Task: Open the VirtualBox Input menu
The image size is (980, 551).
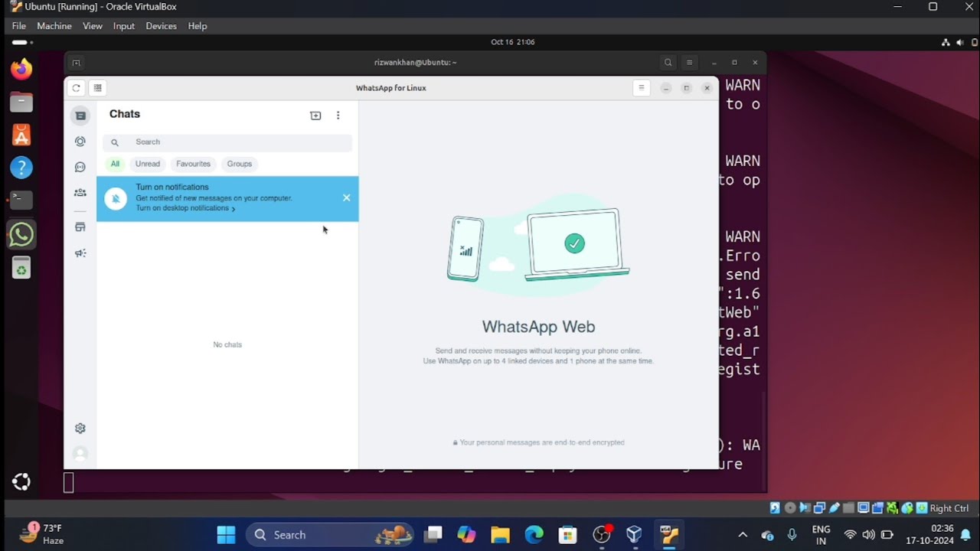Action: (124, 26)
